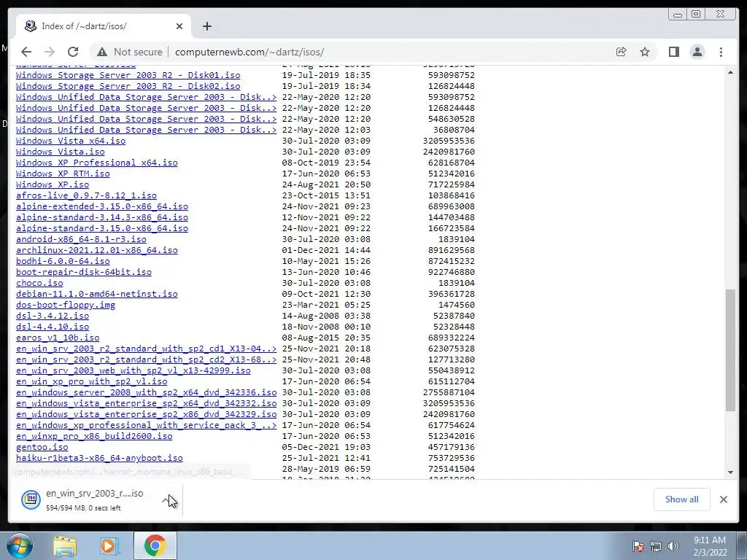The image size is (747, 560).
Task: Download en_windows_server_2008_with_sp2_x64_dvd_342336.iso
Action: (x=146, y=392)
